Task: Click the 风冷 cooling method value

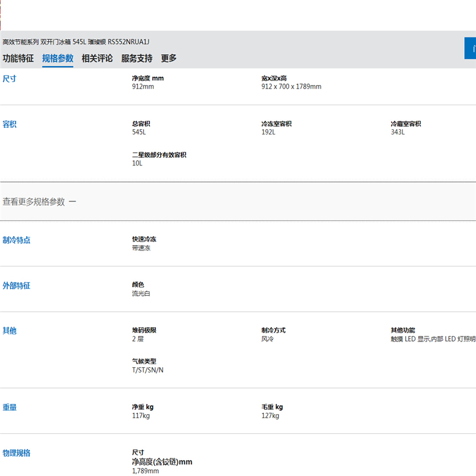Action: tap(267, 339)
